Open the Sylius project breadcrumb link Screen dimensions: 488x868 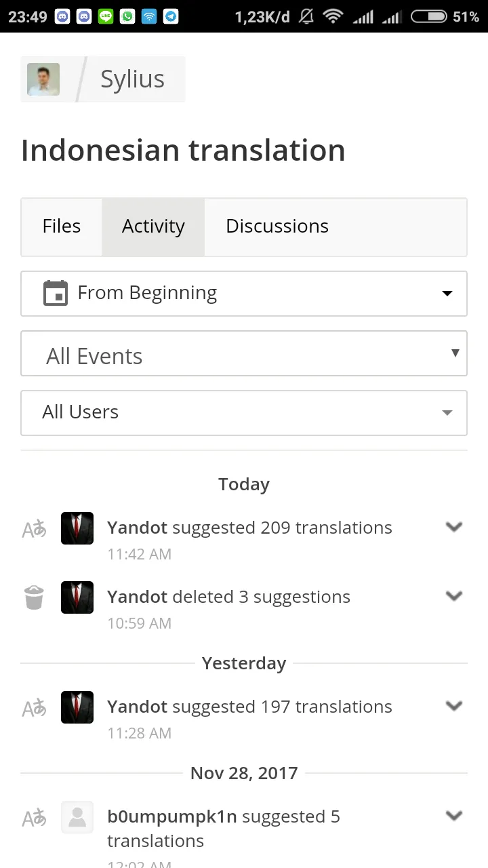click(132, 79)
